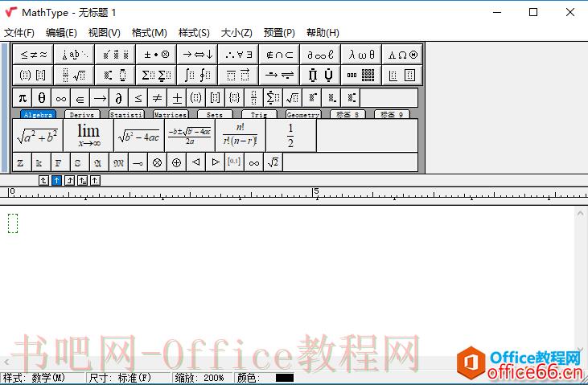Insert the n!/r!(n−r)! combination formula
The image size is (588, 385).
241,136
